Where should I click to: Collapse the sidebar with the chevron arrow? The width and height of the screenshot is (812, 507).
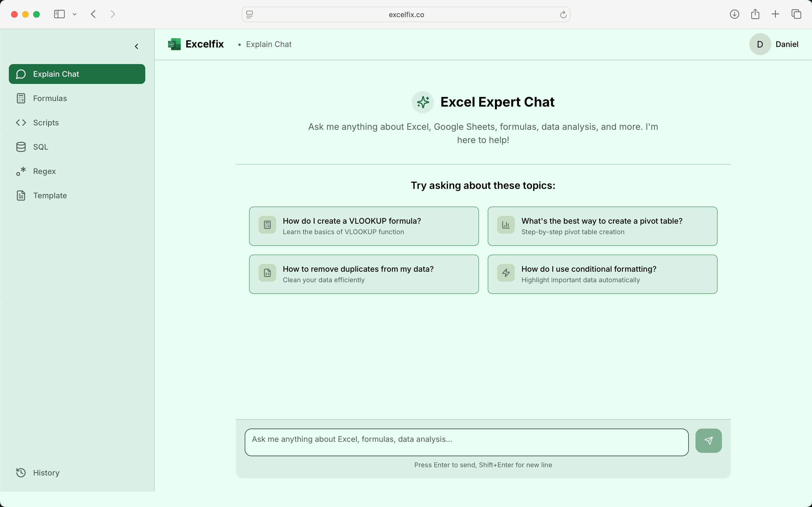[x=136, y=46]
